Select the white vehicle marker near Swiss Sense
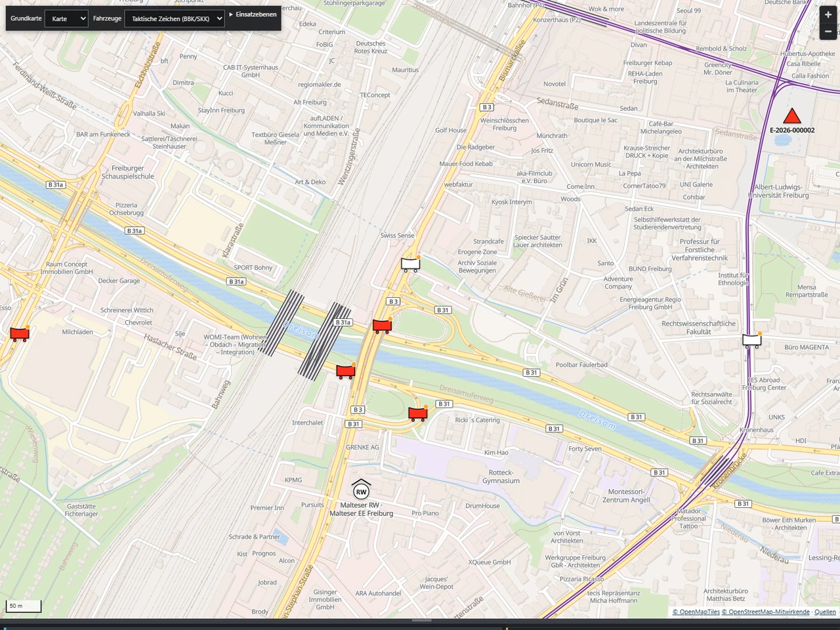Viewport: 840px width, 630px height. tap(410, 264)
